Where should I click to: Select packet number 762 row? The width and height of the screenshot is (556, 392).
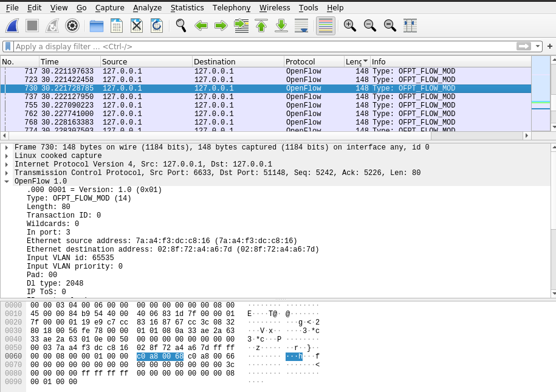[x=266, y=114]
